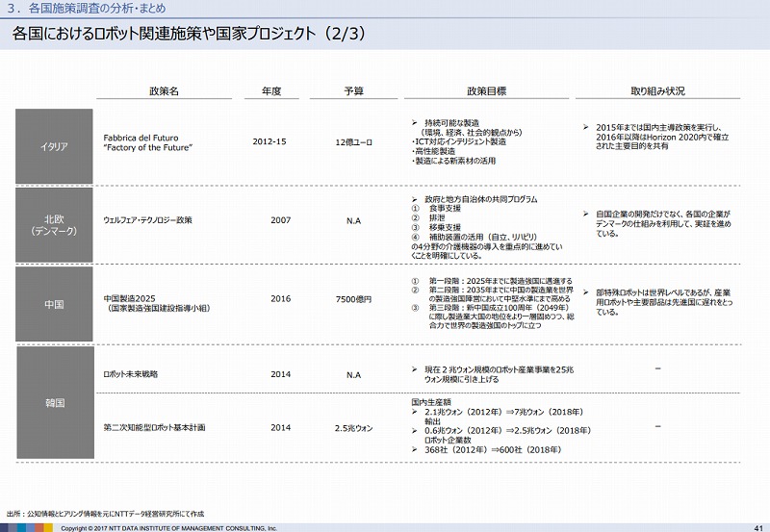Select the 2.5兆ウォン budget value

tap(353, 426)
